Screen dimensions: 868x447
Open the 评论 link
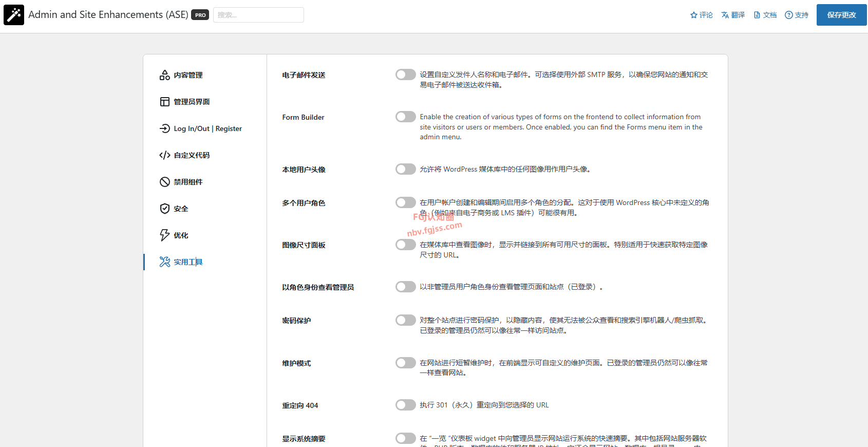[x=702, y=15]
